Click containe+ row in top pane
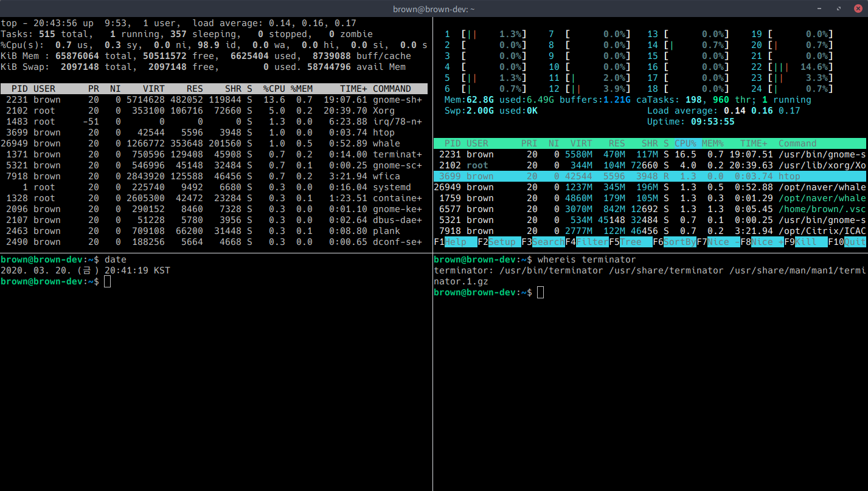Viewport: 868px width, 491px height. (214, 198)
